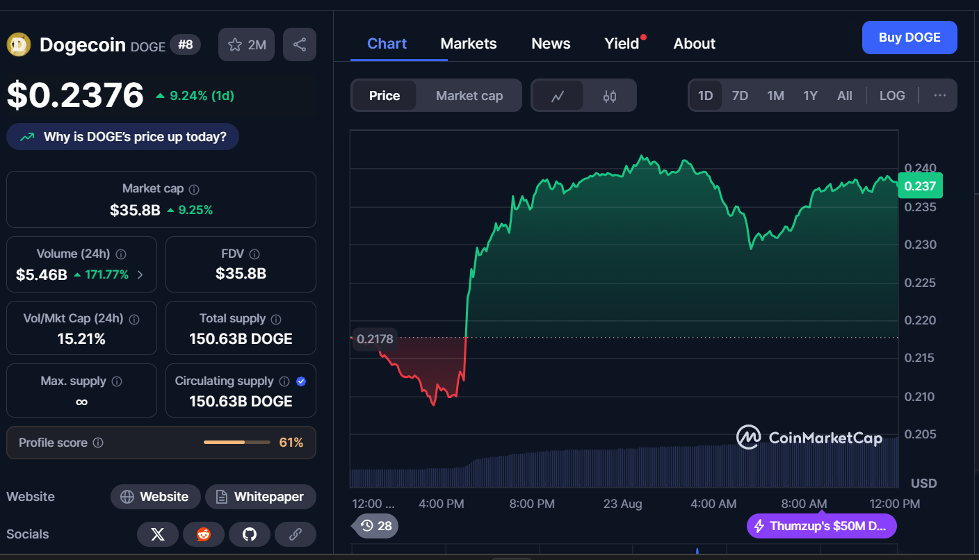The image size is (979, 560).
Task: Click the Profile score progress bar
Action: [x=236, y=443]
